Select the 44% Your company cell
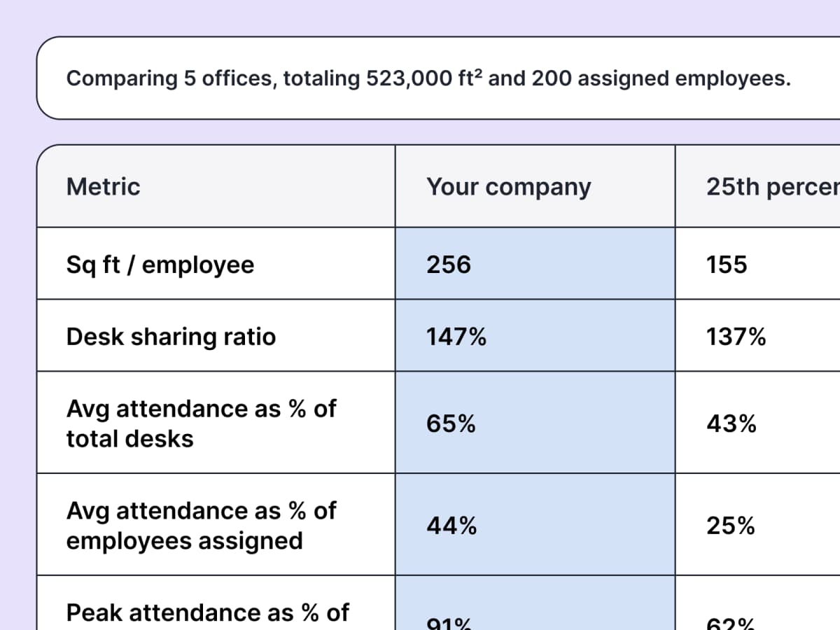 tap(451, 526)
